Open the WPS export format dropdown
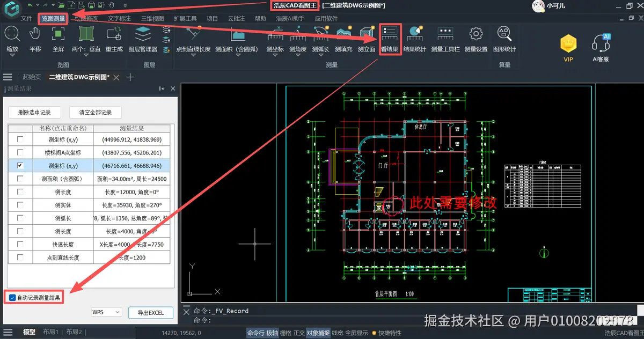644x339 pixels. pos(106,312)
